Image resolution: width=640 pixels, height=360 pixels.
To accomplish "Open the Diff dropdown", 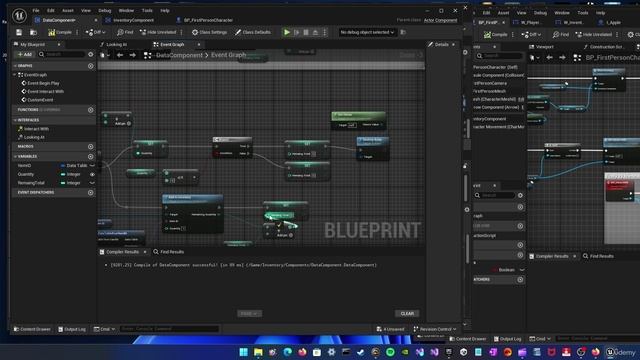I will tap(96, 32).
